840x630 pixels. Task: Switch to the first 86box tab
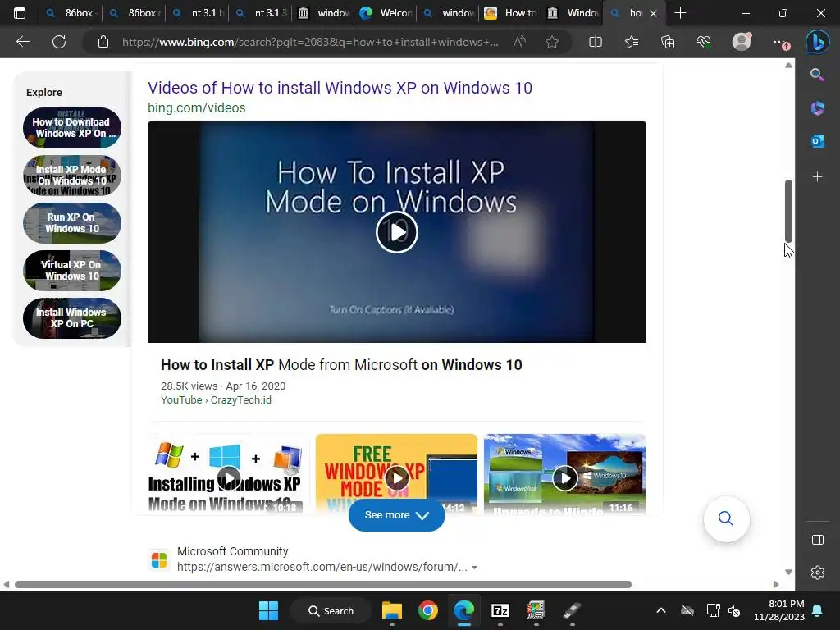[71, 13]
